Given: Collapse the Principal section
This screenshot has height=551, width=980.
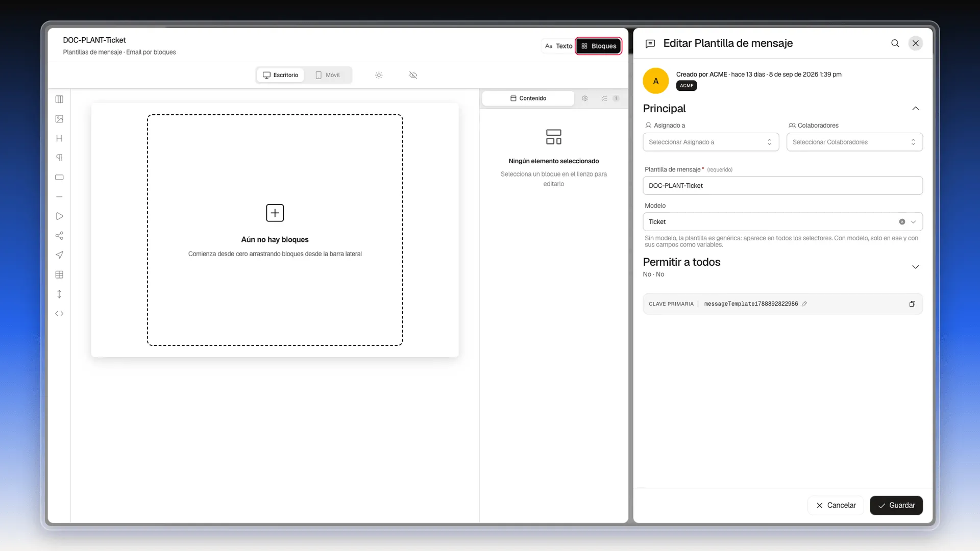Looking at the screenshot, I should point(916,109).
